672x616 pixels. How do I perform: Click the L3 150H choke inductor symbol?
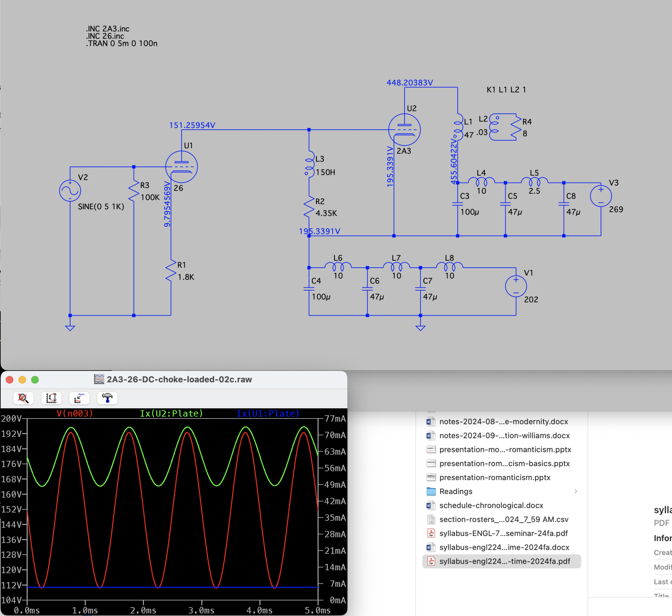click(x=309, y=164)
